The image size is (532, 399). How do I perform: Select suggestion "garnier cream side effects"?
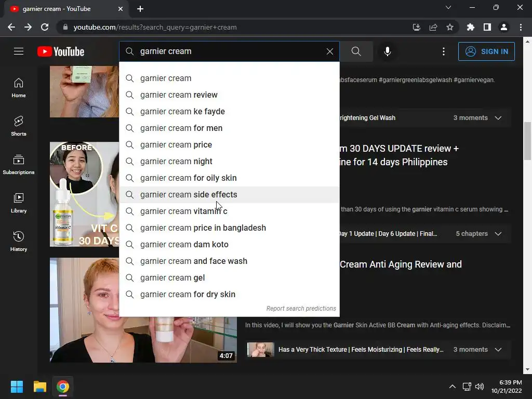229,194
